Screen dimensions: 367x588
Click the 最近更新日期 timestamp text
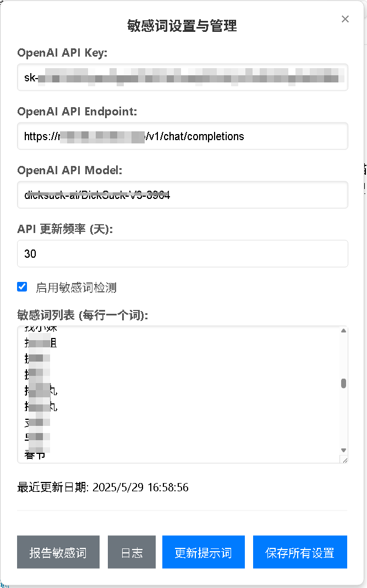point(103,487)
